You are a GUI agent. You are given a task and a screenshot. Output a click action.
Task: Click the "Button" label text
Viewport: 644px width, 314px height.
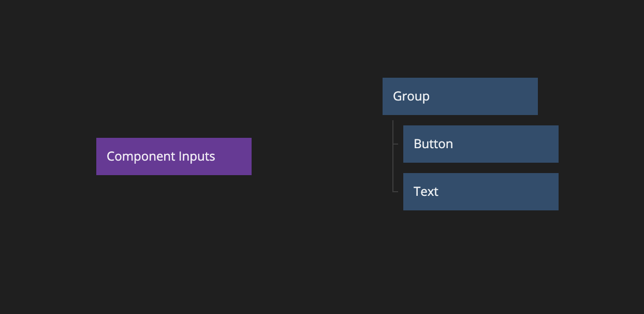point(433,144)
